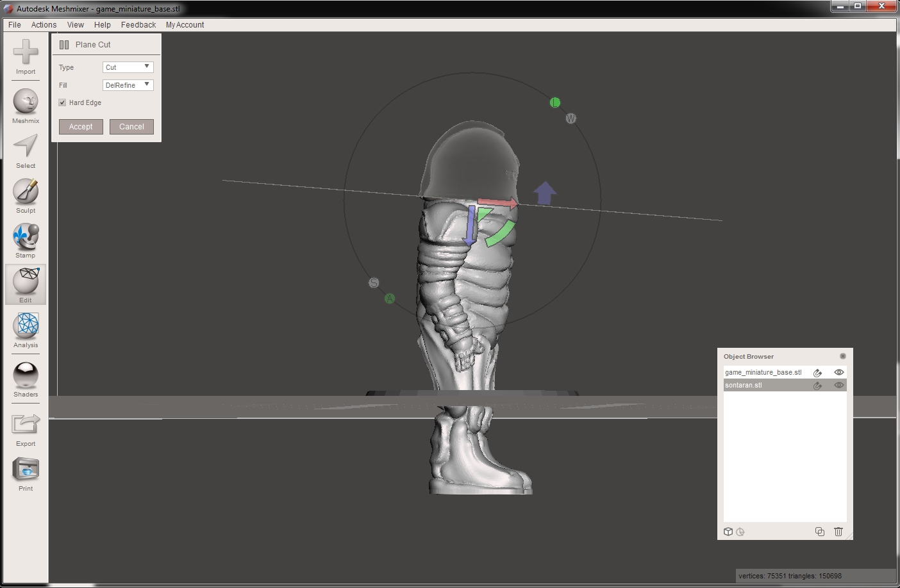Click the material icon for game_miniature_base.stl

point(817,373)
